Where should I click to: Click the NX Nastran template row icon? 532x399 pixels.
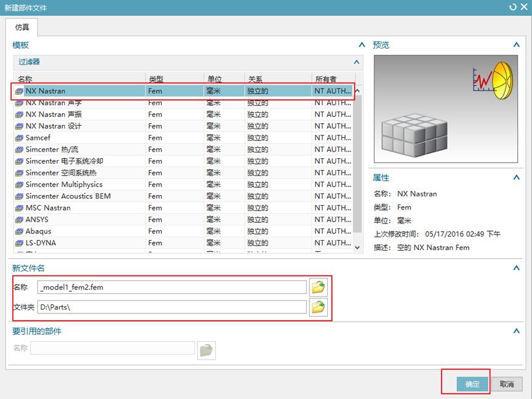tap(19, 91)
